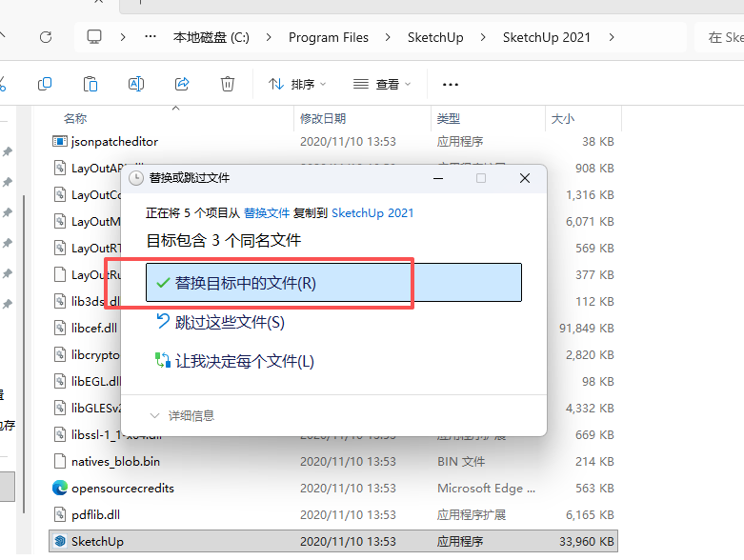Screen dimensions: 744x560
Task: Expand chevron after This PC icon
Action: tap(123, 37)
